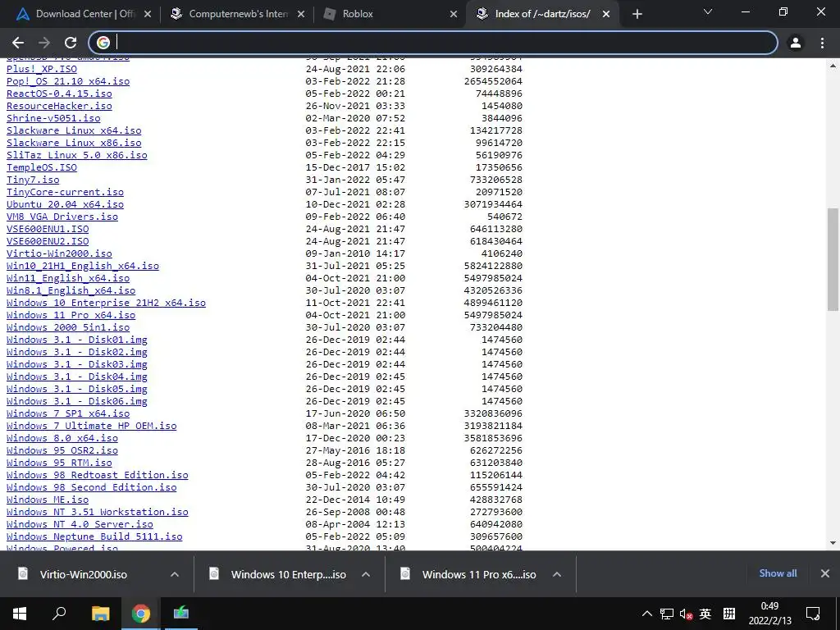Screen dimensions: 840x630
Task: Open the Chrome profile avatar icon
Action: coord(796,43)
